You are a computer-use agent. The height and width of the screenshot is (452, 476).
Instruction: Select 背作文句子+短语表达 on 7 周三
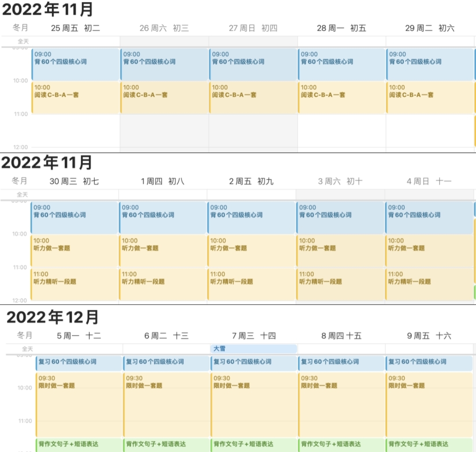pos(253,444)
